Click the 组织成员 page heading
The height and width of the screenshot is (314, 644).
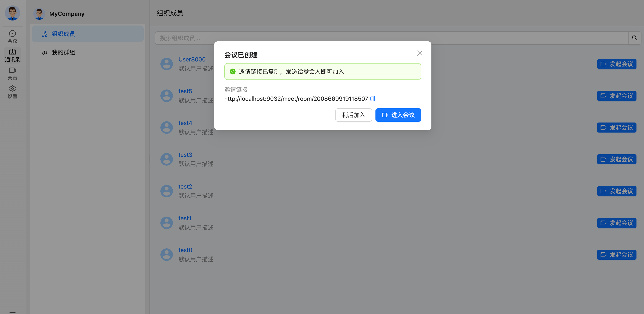click(x=170, y=13)
